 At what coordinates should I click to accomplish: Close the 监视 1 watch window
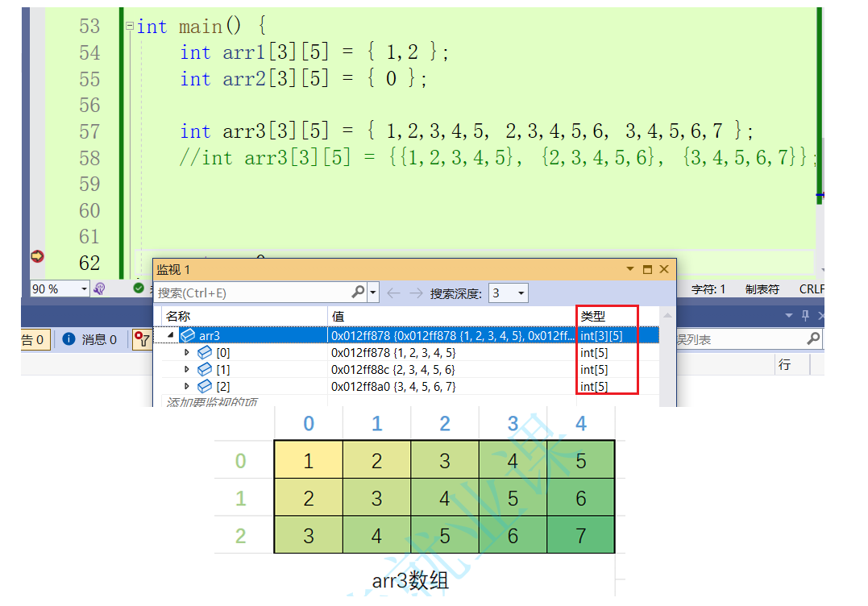point(664,269)
